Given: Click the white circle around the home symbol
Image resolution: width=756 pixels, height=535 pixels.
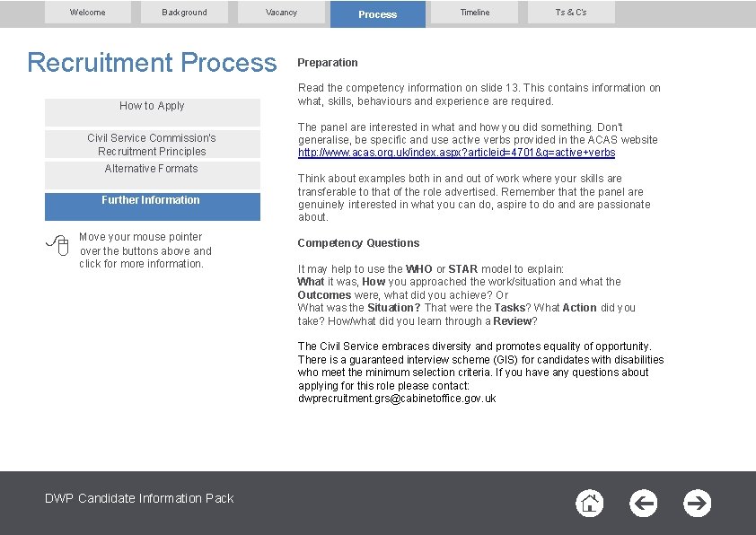Looking at the screenshot, I should pos(590,504).
